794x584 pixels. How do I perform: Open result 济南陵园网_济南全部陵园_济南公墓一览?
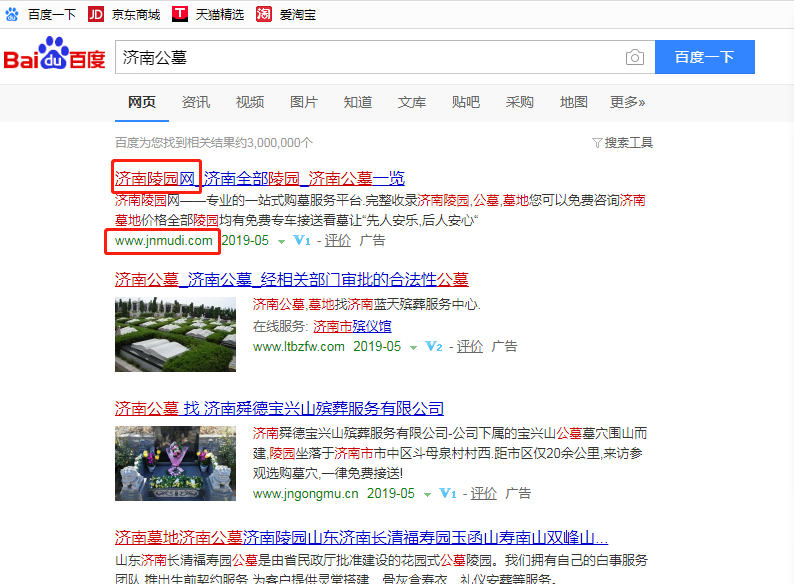(260, 178)
